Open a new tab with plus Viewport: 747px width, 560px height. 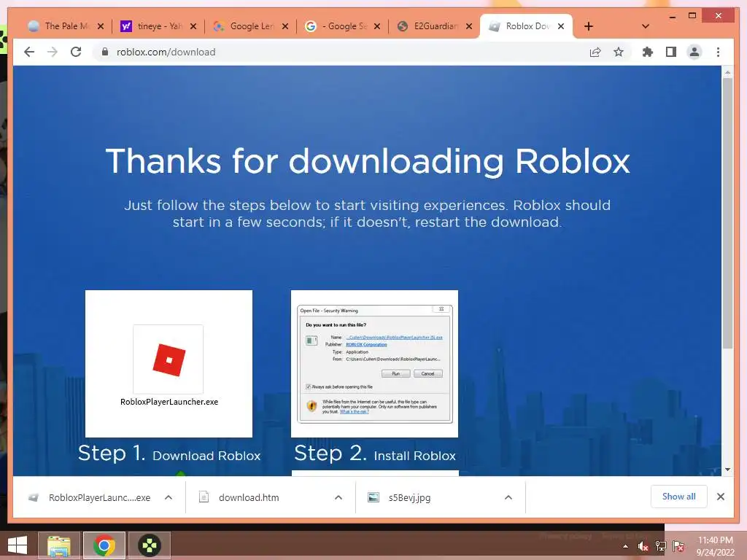click(589, 26)
